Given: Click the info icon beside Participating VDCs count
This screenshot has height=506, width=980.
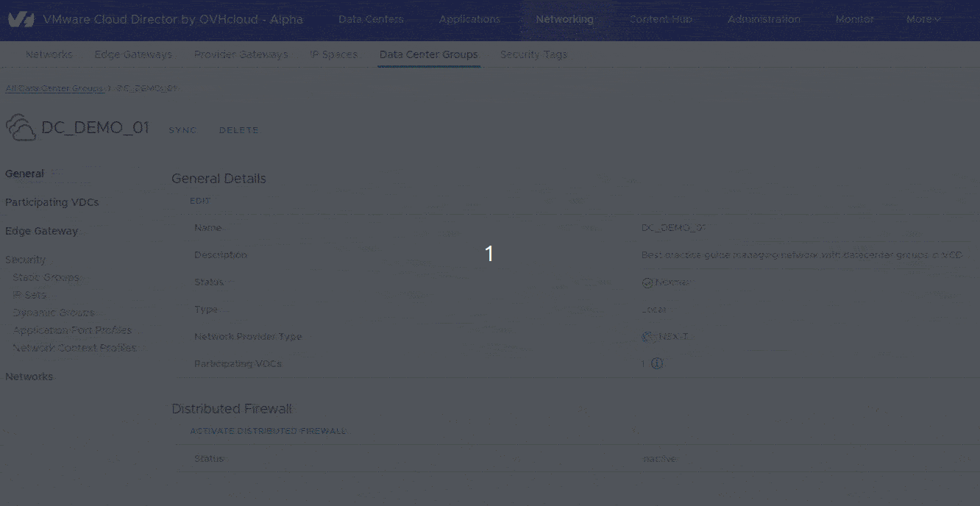Looking at the screenshot, I should click(657, 363).
